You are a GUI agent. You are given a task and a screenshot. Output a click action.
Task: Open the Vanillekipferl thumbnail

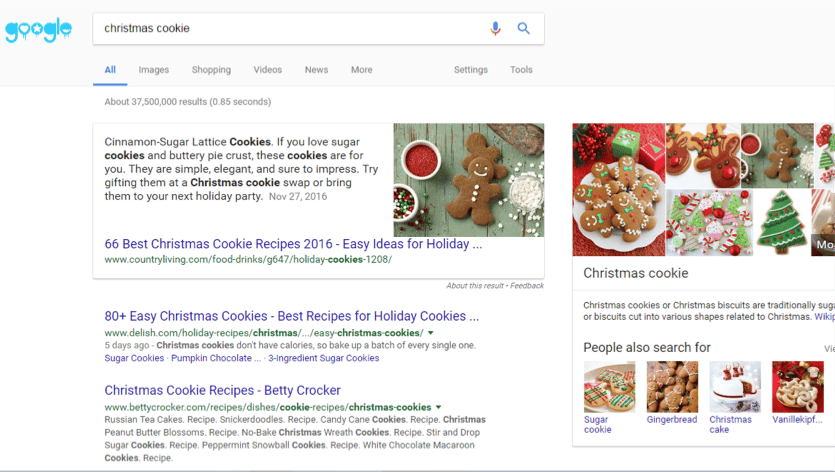coord(798,387)
